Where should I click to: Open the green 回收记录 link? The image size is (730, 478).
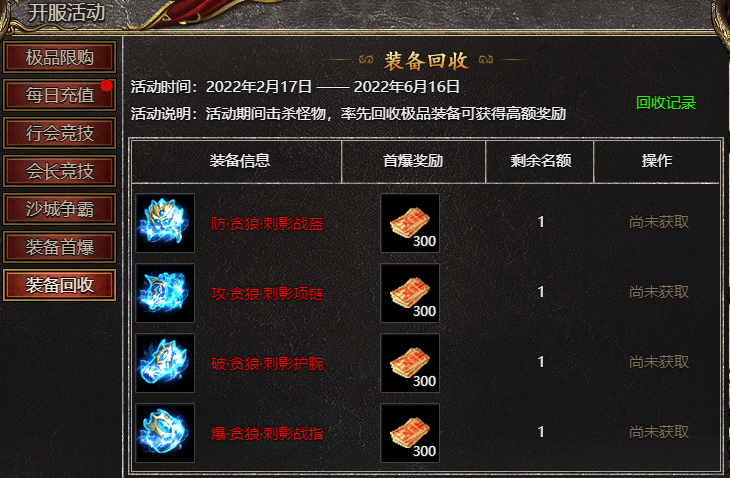point(666,103)
